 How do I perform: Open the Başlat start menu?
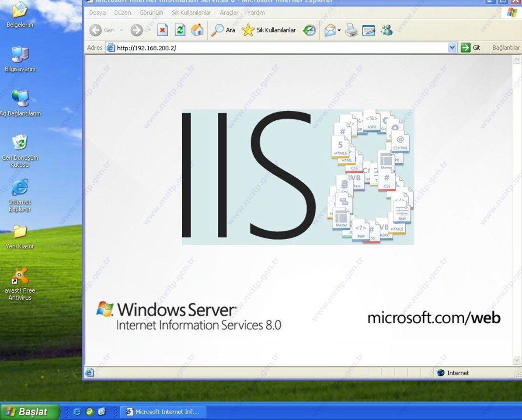point(30,412)
